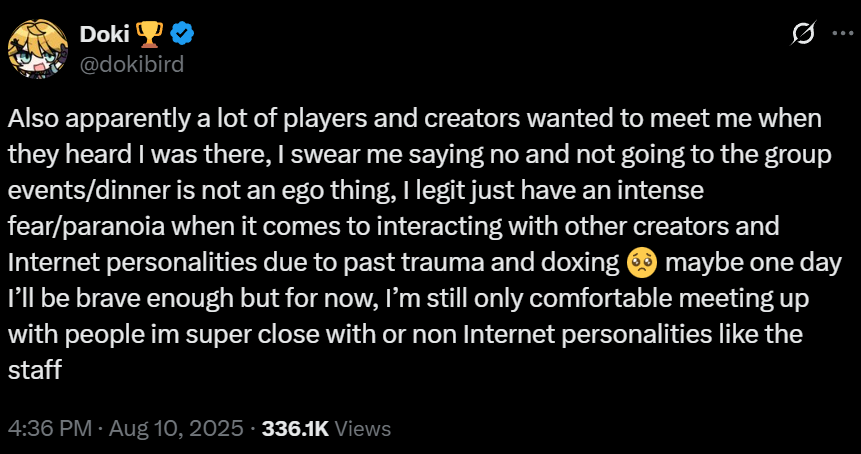Image resolution: width=861 pixels, height=454 pixels.
Task: Click the pleading face emoji in tweet
Action: pyautogui.click(x=640, y=263)
